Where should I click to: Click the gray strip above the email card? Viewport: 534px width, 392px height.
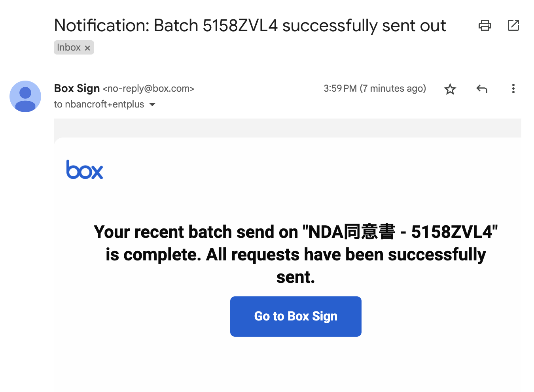pos(287,128)
